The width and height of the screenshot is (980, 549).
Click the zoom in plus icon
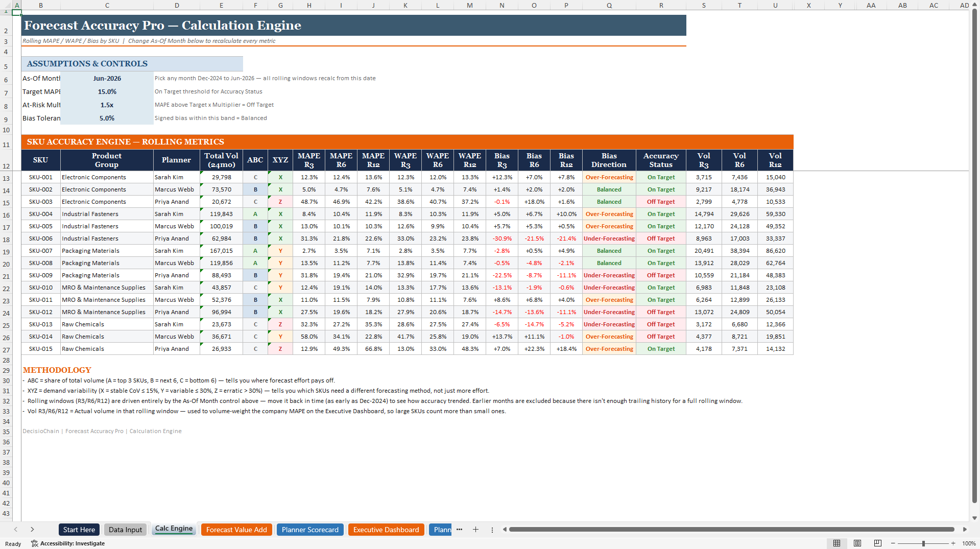(x=953, y=543)
